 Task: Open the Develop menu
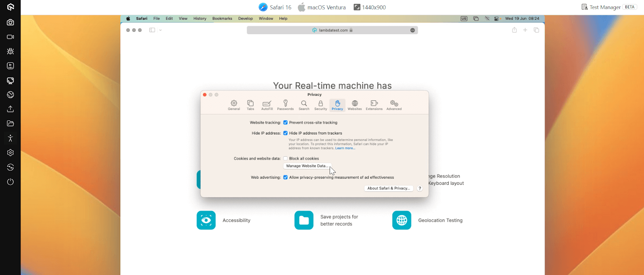point(246,19)
